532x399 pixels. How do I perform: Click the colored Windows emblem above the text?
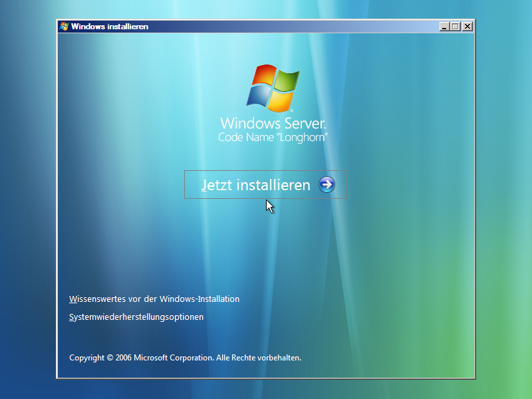click(273, 87)
